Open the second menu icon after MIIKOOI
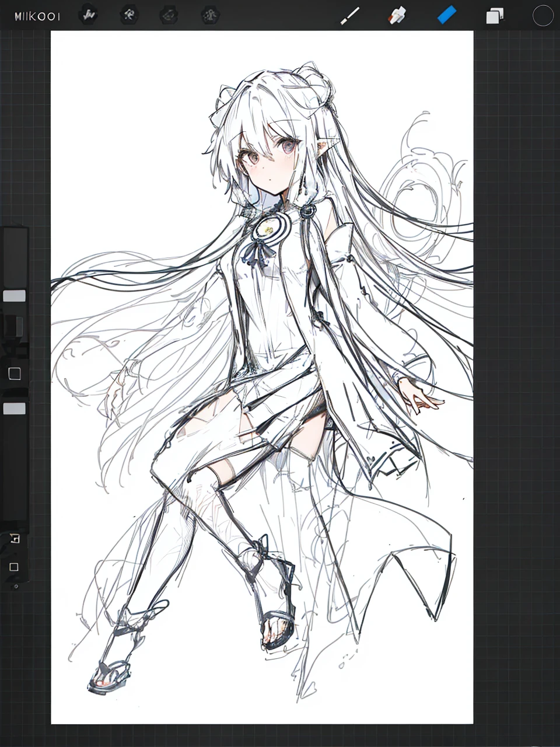This screenshot has height=747, width=560. pos(128,15)
